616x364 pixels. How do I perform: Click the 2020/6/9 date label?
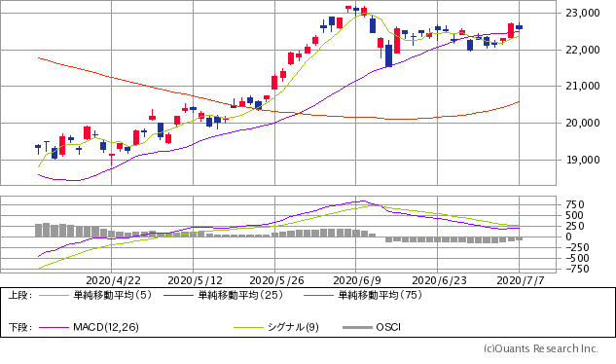pos(357,280)
